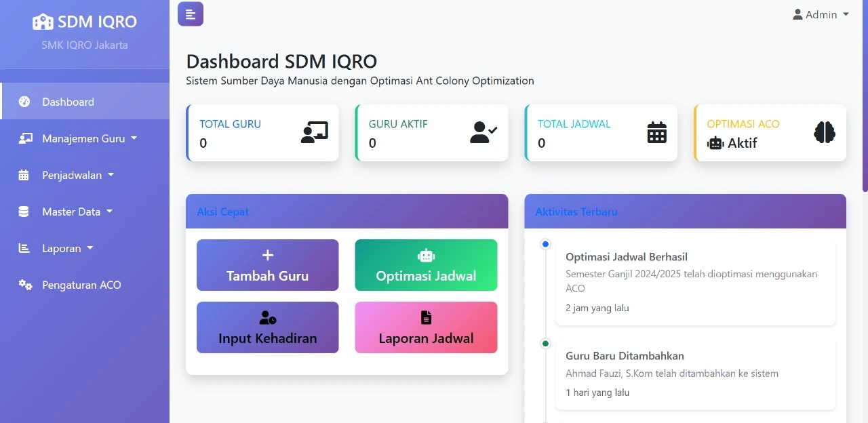Click the chalkboard teacher icon in Total Guru card
The image size is (868, 423).
(315, 132)
